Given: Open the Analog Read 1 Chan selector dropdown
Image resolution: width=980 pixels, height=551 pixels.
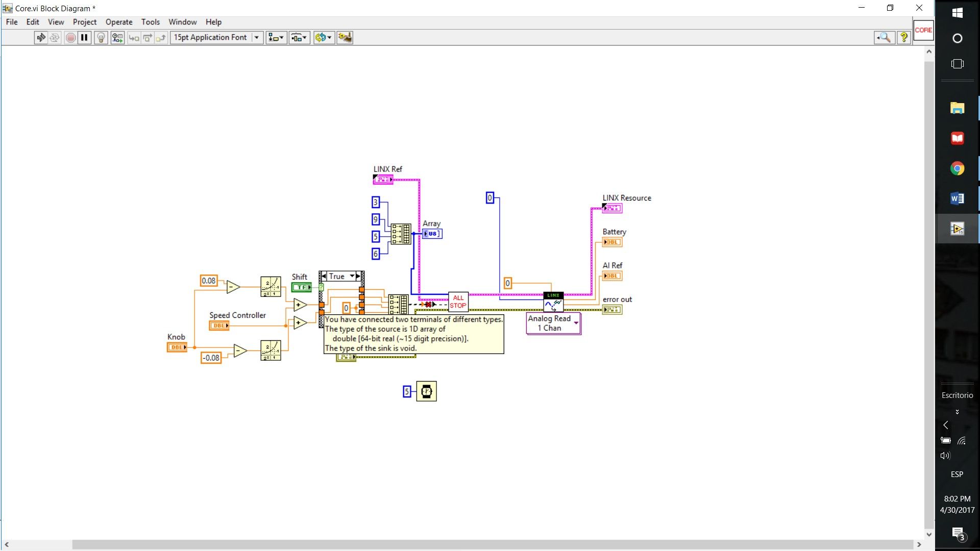Looking at the screenshot, I should [576, 323].
